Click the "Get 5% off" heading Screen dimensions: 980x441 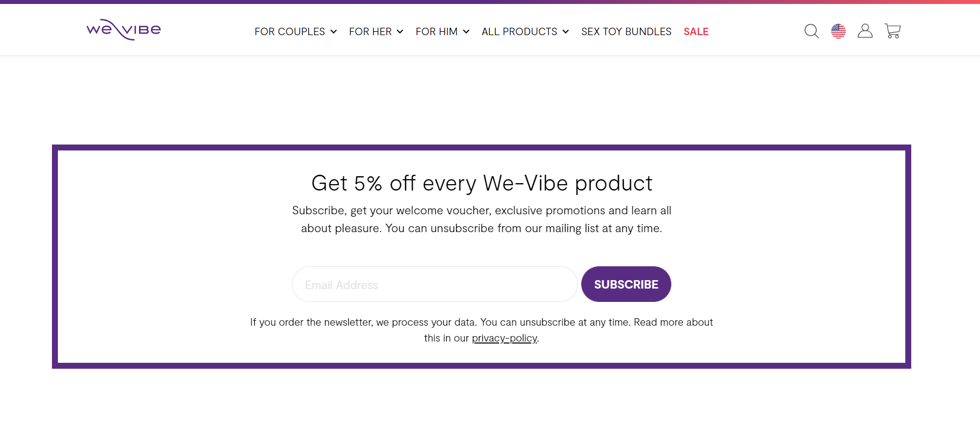[482, 183]
